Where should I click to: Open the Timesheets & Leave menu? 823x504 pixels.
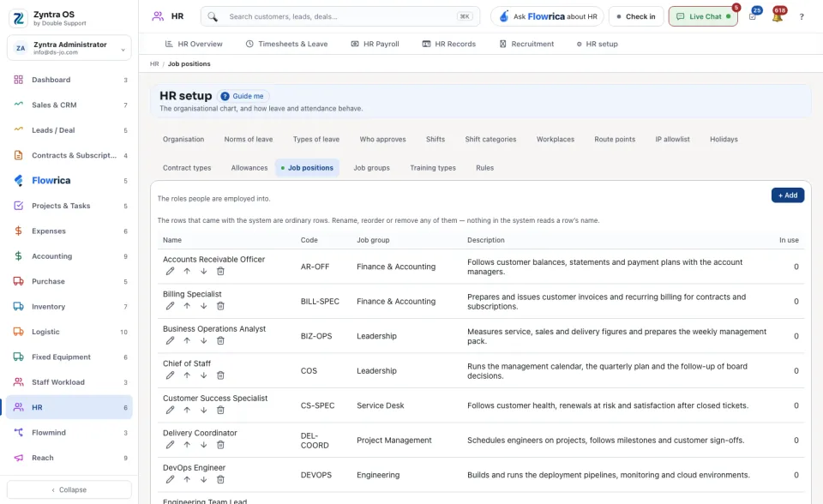286,44
